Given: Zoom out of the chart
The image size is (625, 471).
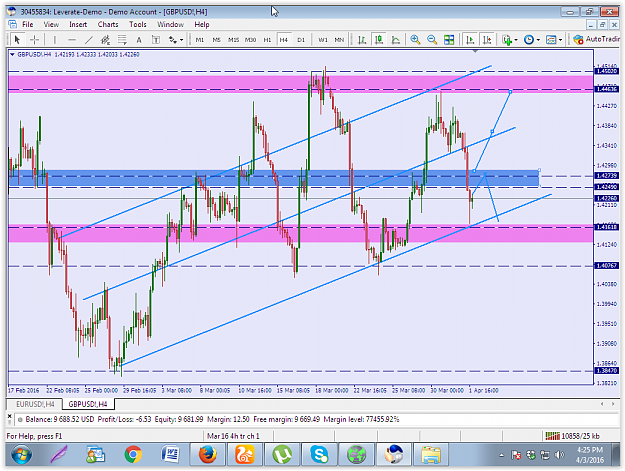Looking at the screenshot, I should (x=432, y=39).
